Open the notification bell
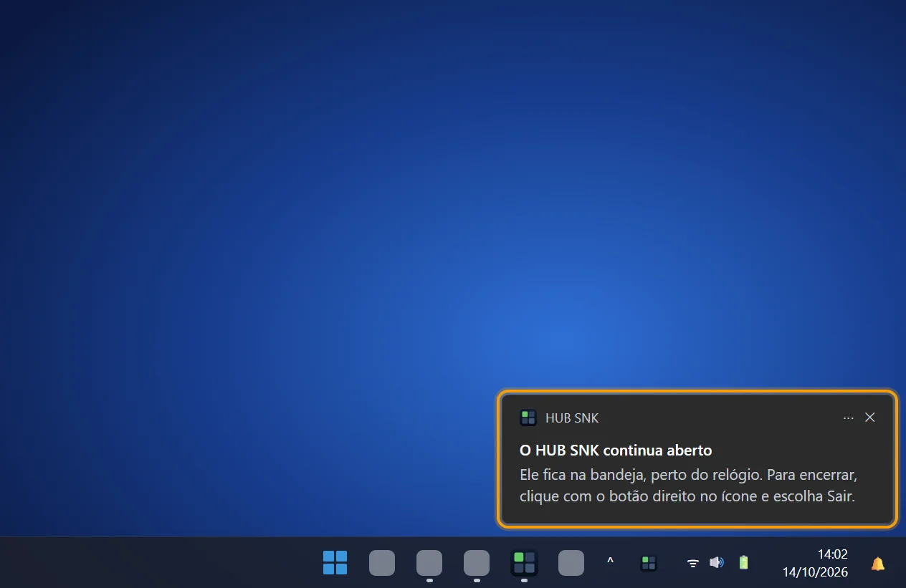 [878, 564]
